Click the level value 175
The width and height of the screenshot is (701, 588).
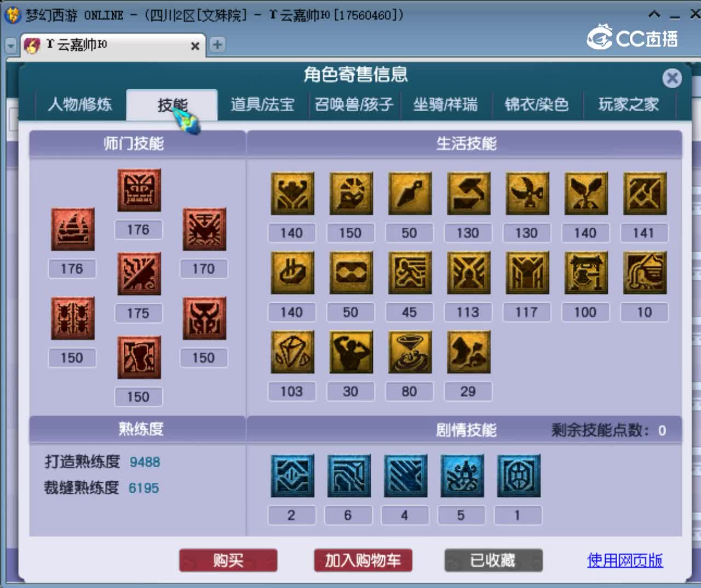139,314
